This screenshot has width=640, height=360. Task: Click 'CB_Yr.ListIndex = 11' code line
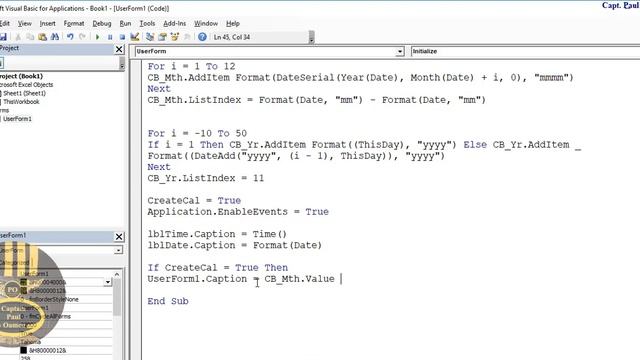[x=206, y=178]
